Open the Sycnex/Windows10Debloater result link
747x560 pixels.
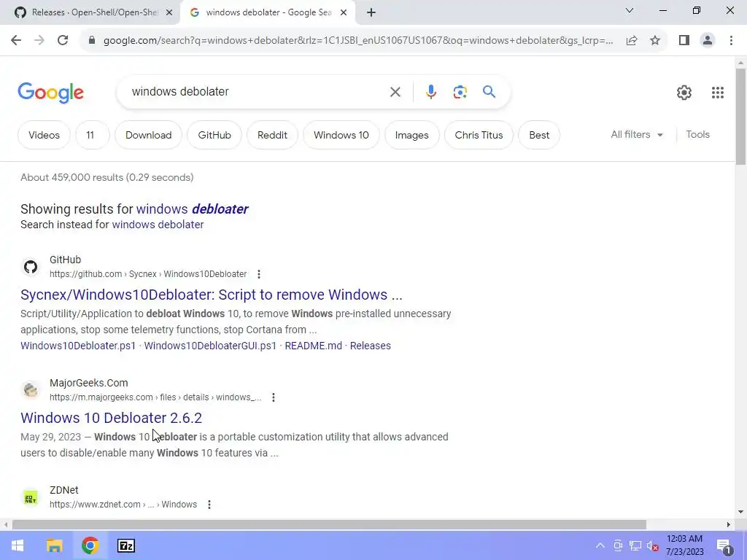coord(211,295)
